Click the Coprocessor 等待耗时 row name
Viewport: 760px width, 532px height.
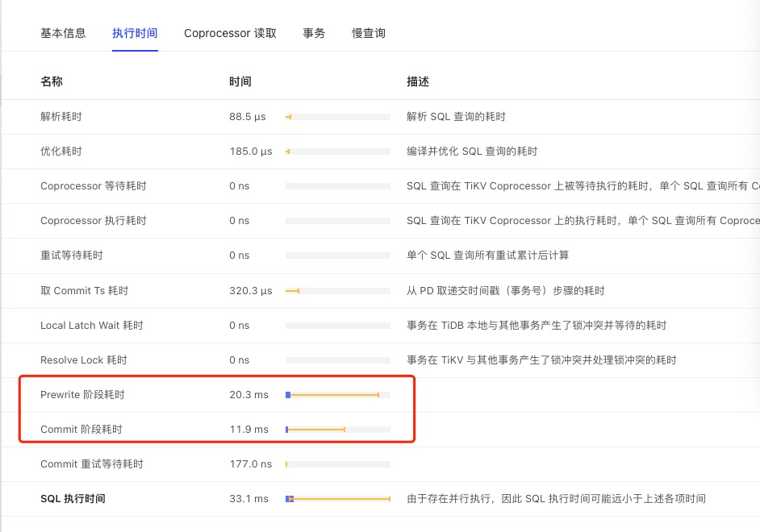[94, 186]
